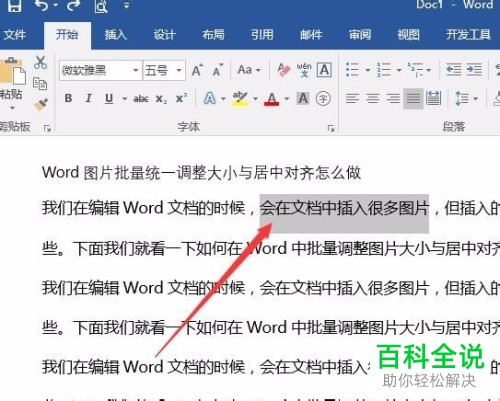This screenshot has height=401, width=500.
Task: Open font dialog launcher
Action: pyautogui.click(x=331, y=128)
